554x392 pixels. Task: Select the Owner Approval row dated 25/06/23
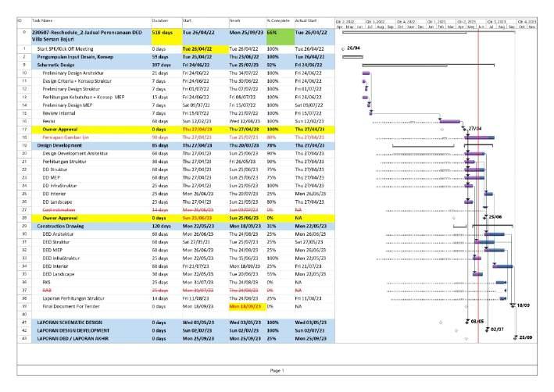click(176, 218)
